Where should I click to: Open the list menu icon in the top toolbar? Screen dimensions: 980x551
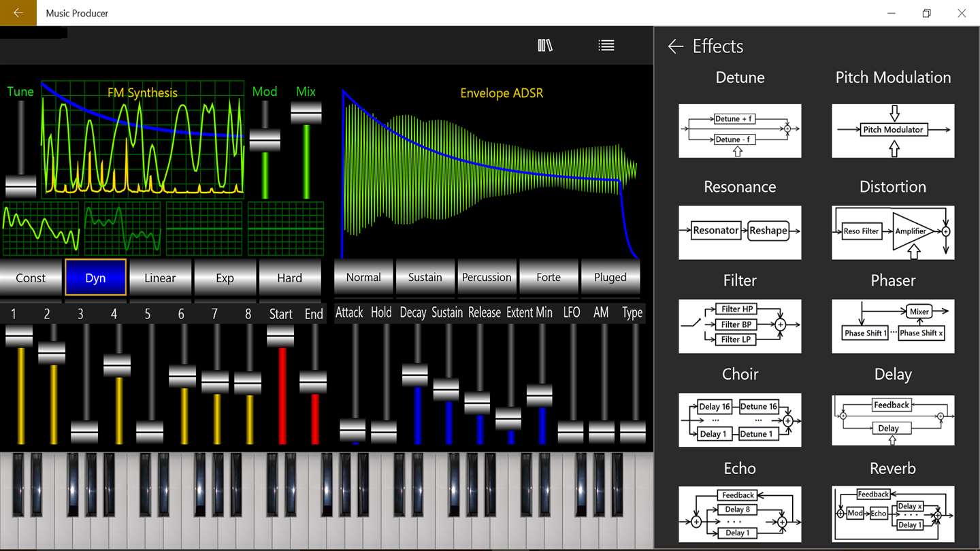point(606,46)
